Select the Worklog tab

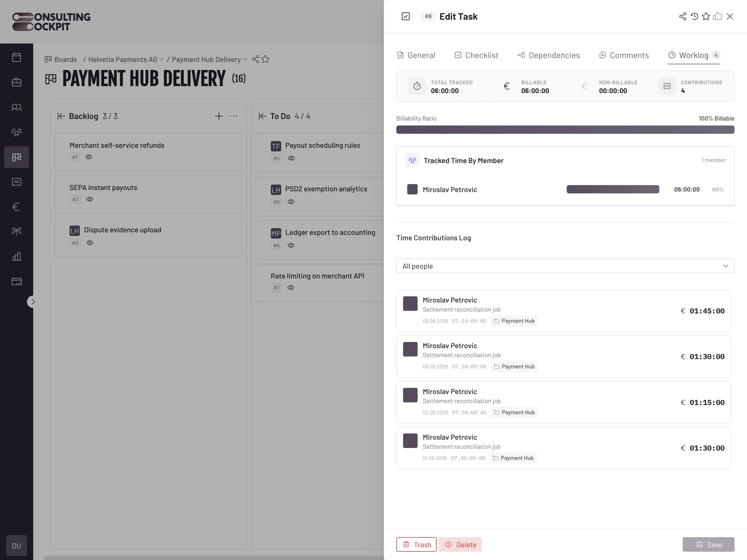[694, 55]
